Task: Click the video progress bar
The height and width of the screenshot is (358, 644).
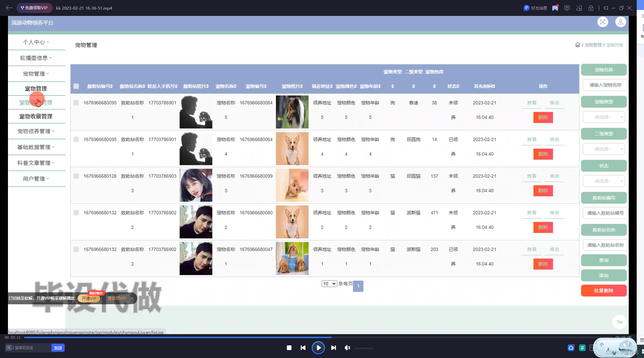Action: [x=318, y=337]
